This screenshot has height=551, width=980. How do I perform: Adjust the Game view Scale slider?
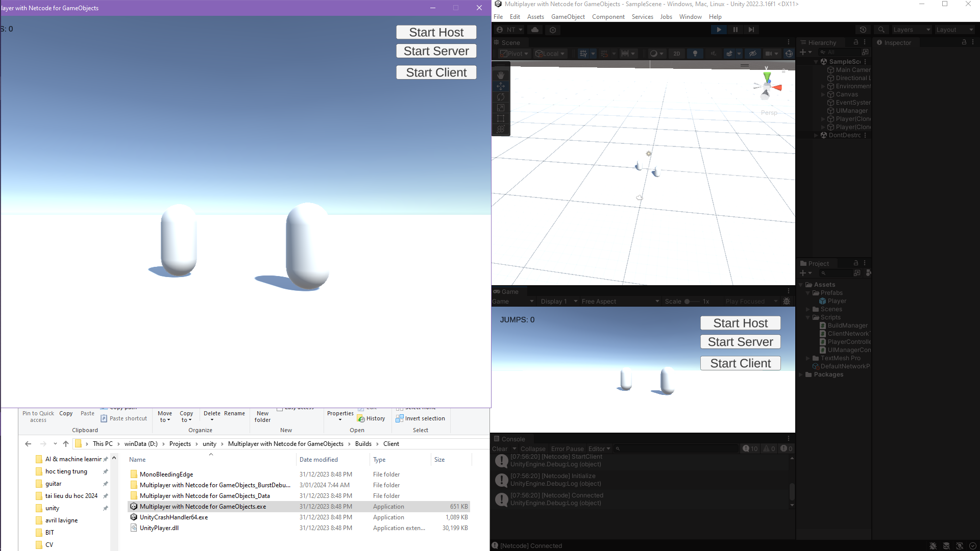[x=688, y=302]
